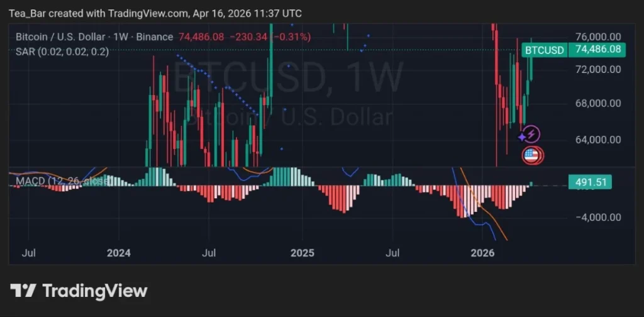Click the MACD value label 491.51
Image resolution: width=644 pixels, height=317 pixels.
coord(590,182)
